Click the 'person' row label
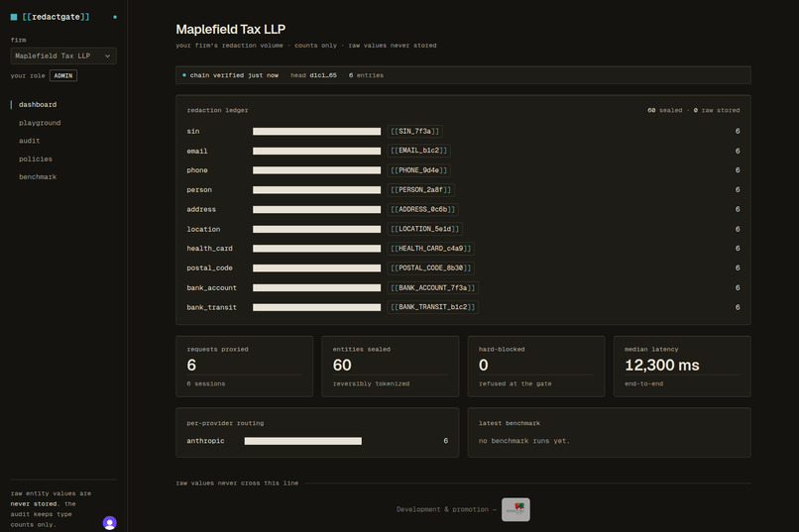799x532 pixels. coord(199,190)
